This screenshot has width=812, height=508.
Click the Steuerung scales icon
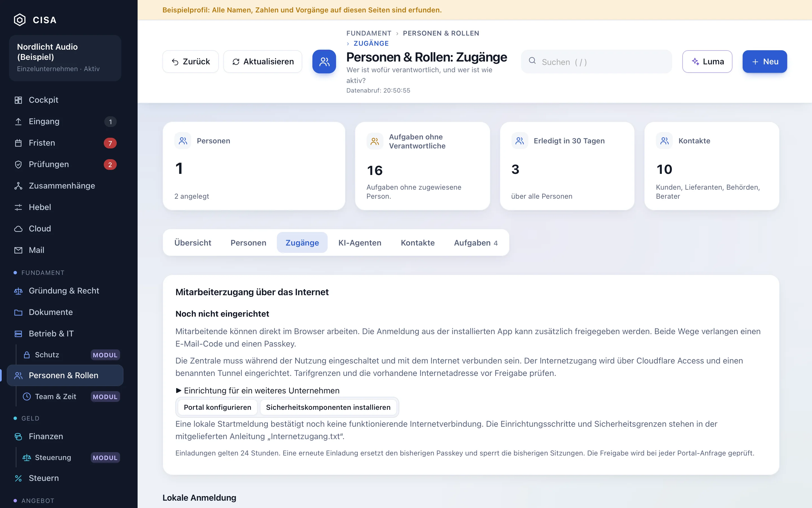(27, 457)
